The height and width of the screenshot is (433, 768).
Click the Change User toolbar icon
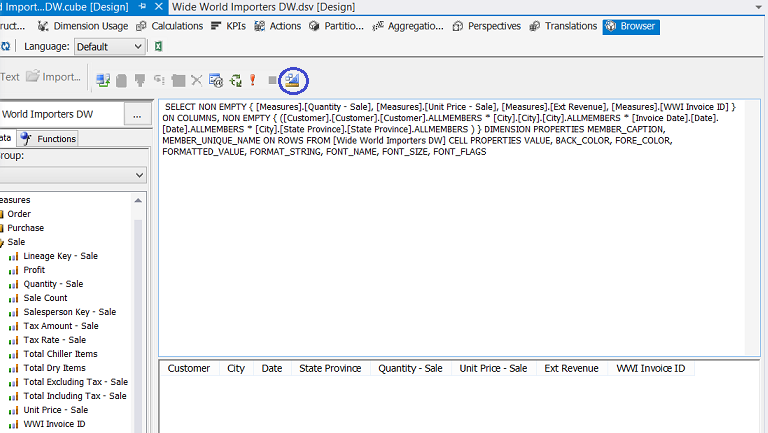coord(103,80)
